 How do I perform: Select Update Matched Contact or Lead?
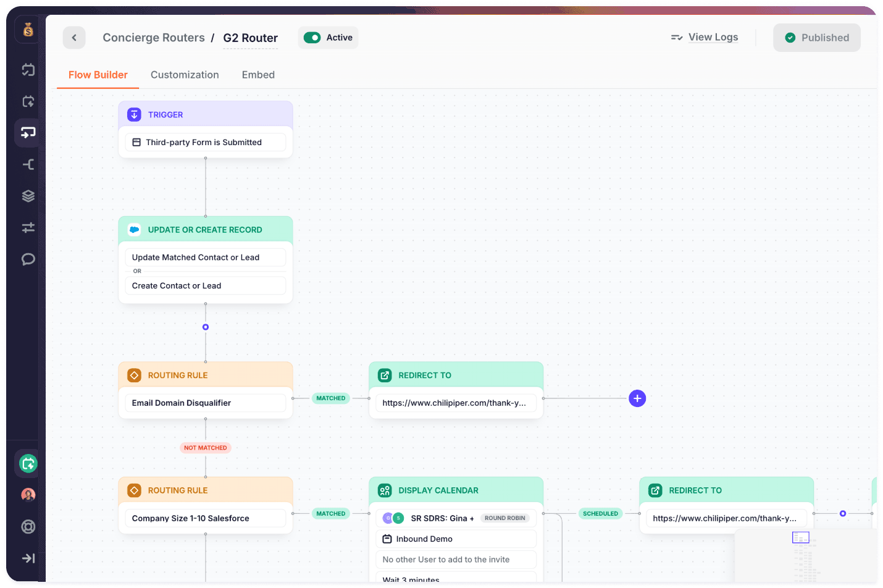pos(206,258)
